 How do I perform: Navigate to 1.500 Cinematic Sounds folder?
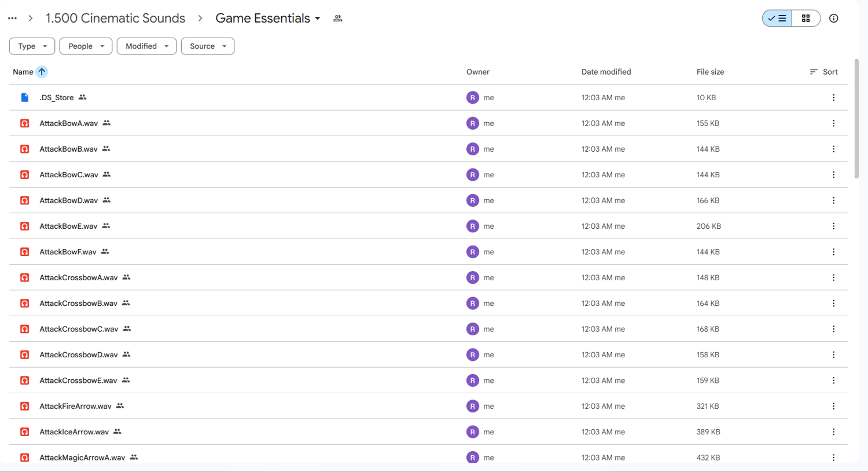tap(115, 19)
